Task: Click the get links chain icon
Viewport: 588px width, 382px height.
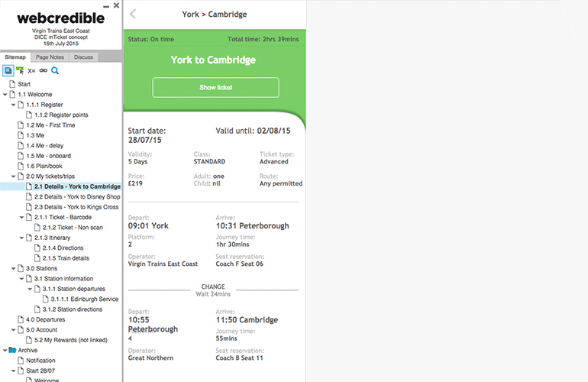Action: [43, 70]
